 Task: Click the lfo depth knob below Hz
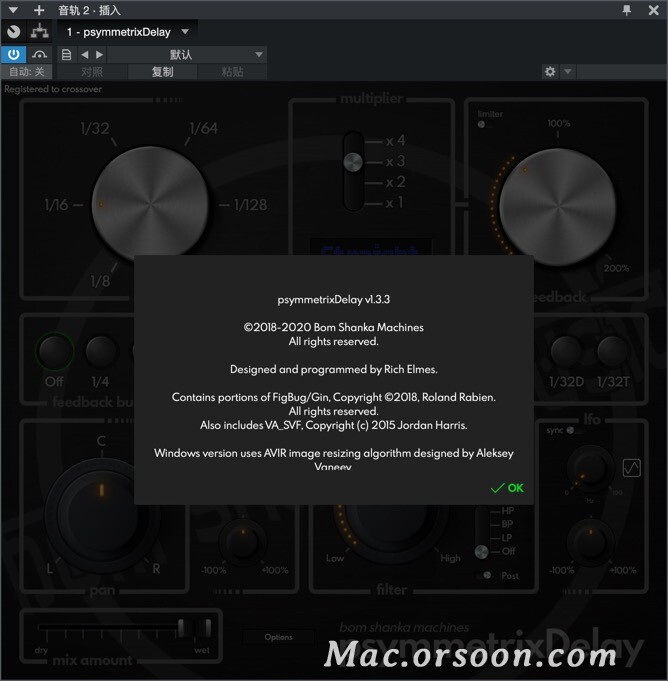click(590, 542)
